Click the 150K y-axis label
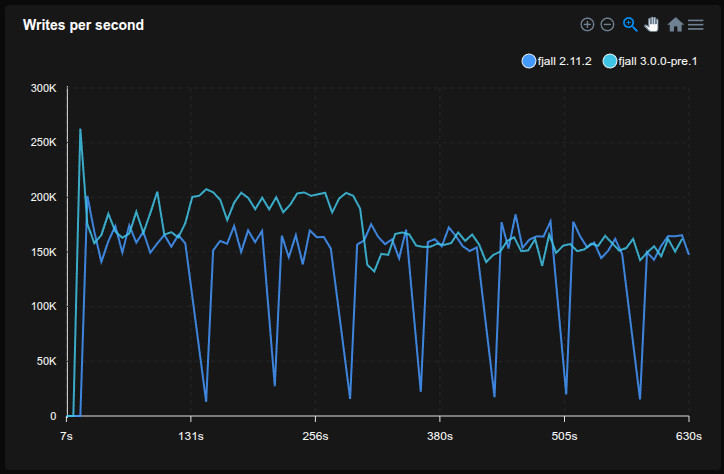Viewport: 724px width, 474px height. [44, 252]
